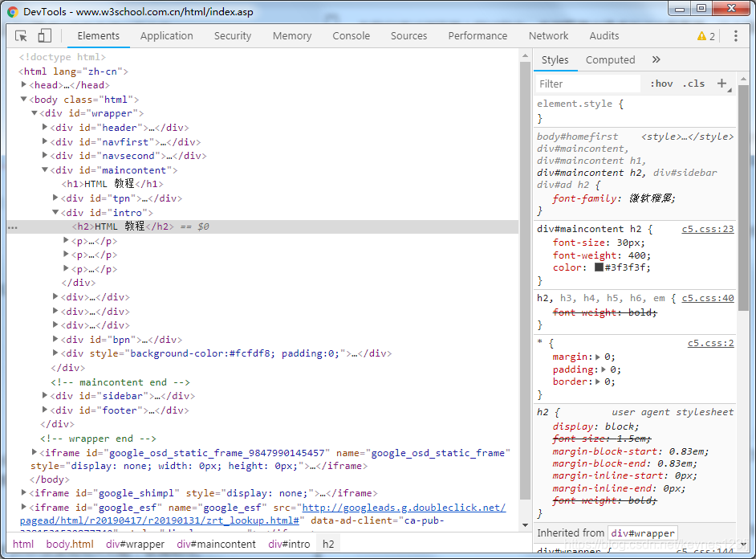Activate the inspect element picker icon
This screenshot has height=559, width=756.
(x=21, y=35)
